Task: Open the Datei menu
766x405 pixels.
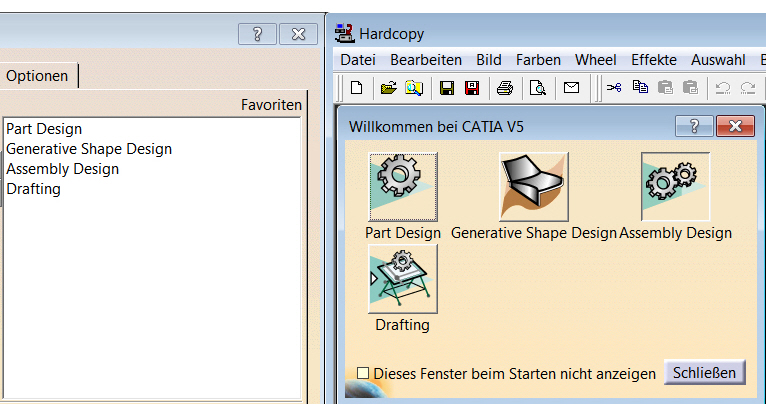Action: point(358,60)
